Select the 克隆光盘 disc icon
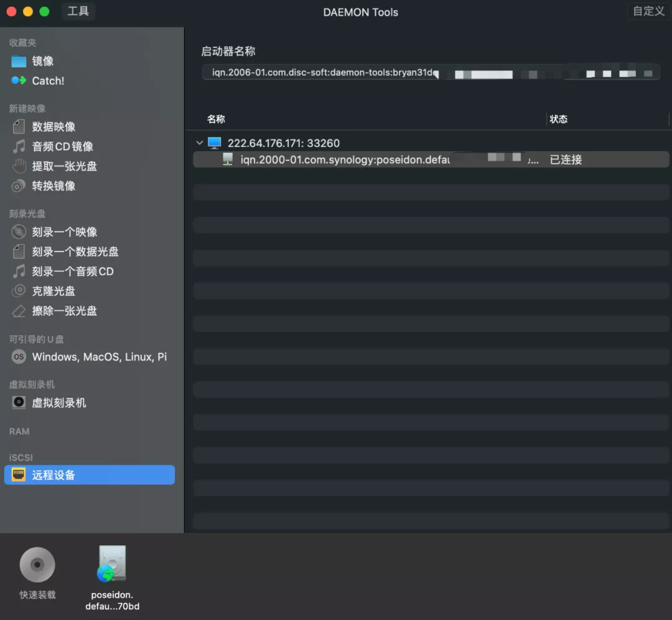Image resolution: width=672 pixels, height=620 pixels. click(19, 291)
